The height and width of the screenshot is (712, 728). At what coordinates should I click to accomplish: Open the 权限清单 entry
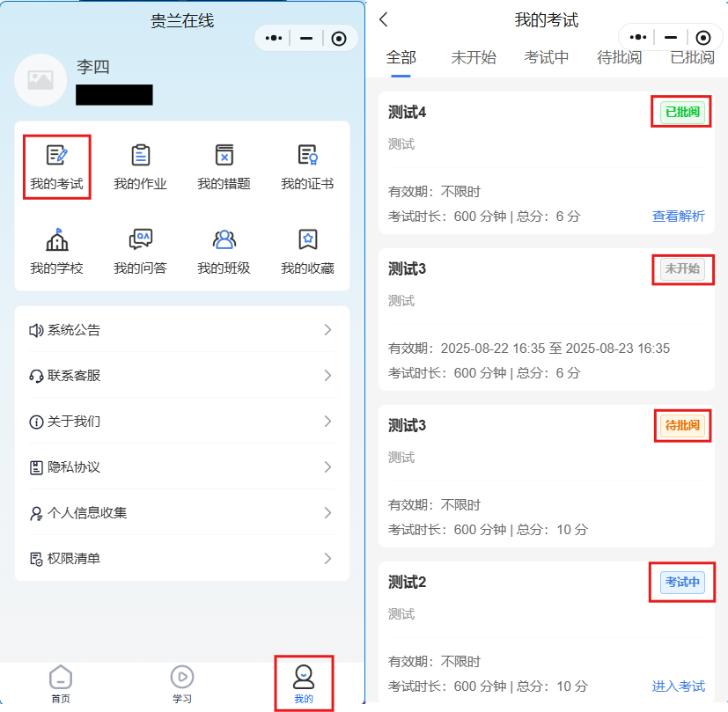pyautogui.click(x=182, y=558)
